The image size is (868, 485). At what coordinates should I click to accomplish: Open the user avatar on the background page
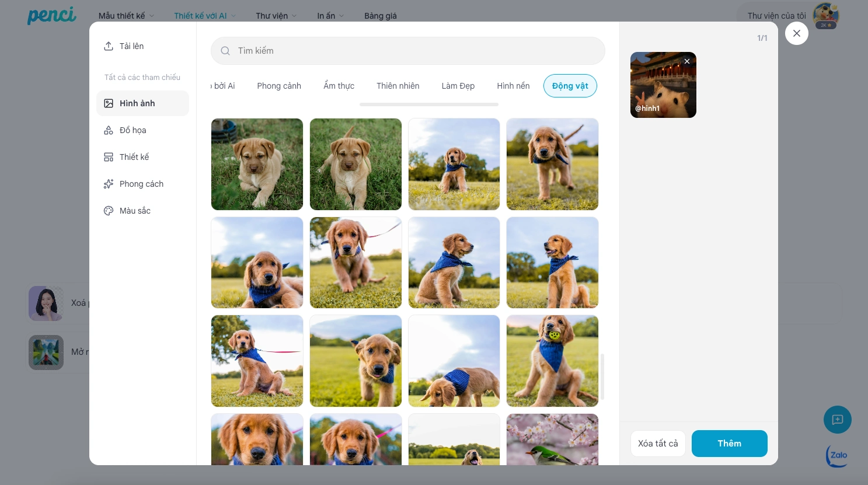click(x=826, y=16)
